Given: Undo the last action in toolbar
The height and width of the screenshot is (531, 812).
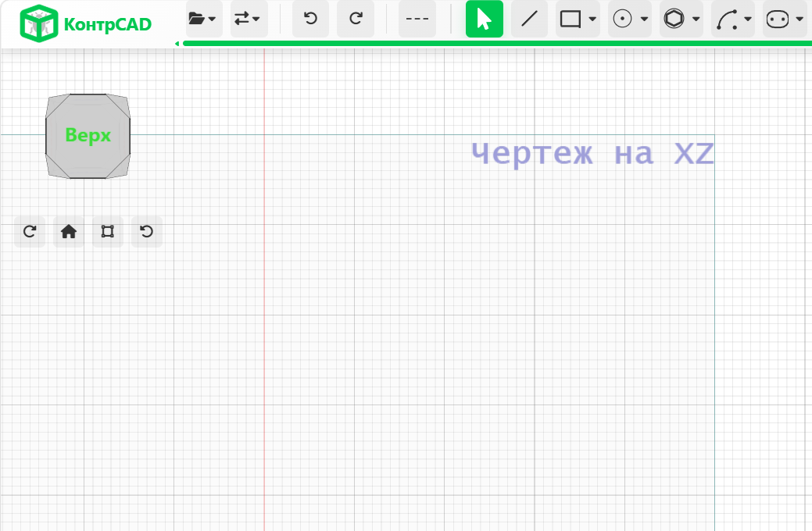Looking at the screenshot, I should click(x=310, y=19).
